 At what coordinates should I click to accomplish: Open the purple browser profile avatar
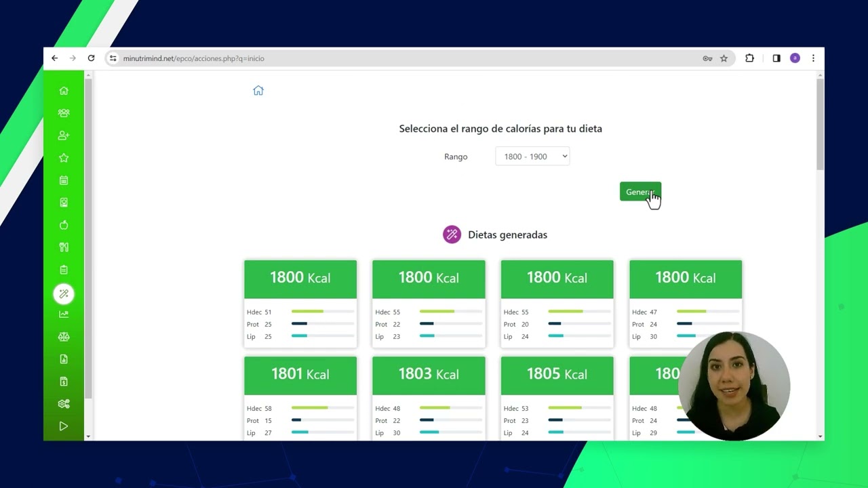[795, 58]
